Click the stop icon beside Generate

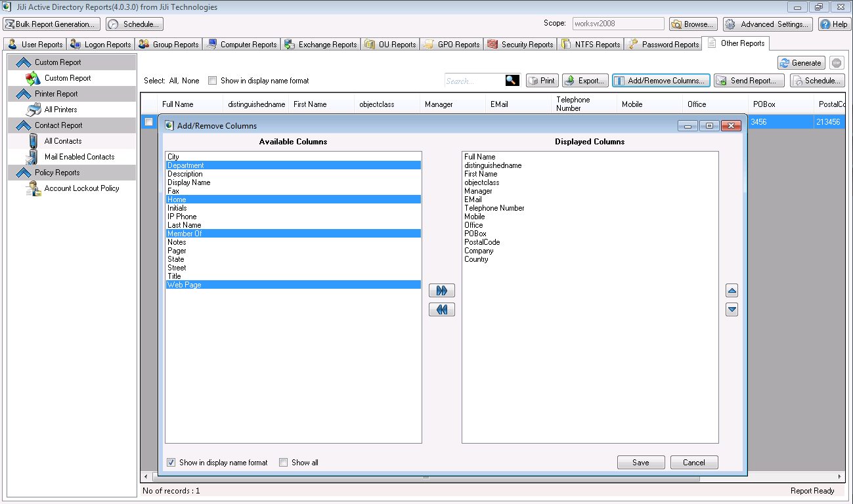tap(836, 63)
